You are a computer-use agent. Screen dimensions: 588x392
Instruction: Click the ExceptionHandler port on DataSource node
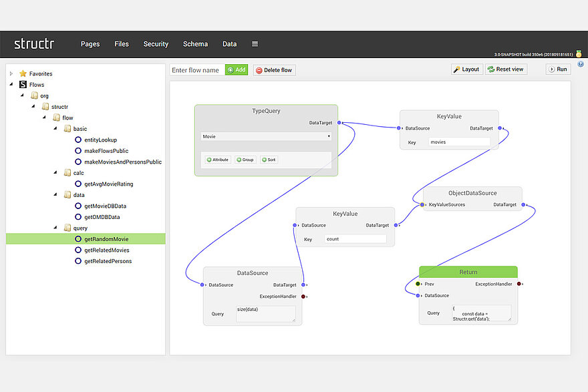[x=303, y=297]
